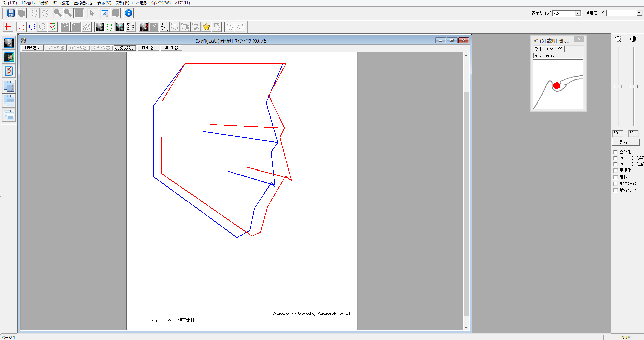Open the データ設定 menu

[61, 3]
